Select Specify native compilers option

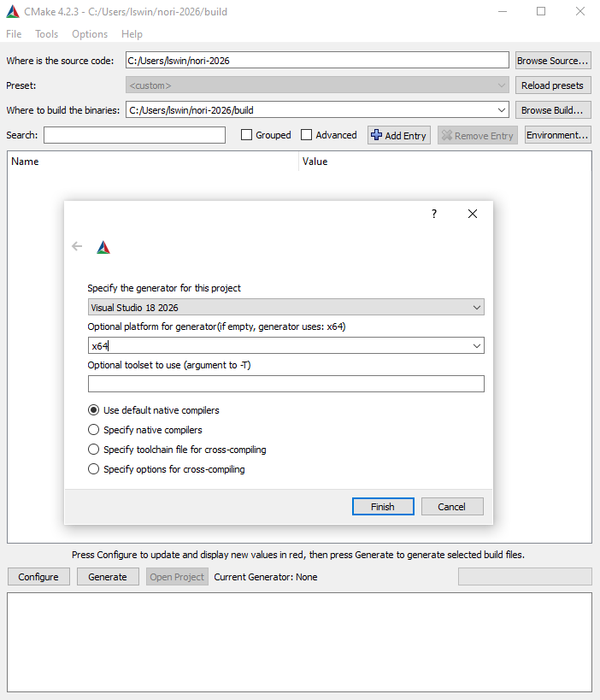coord(94,430)
